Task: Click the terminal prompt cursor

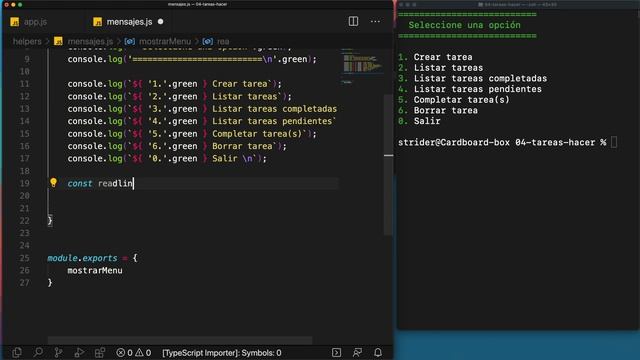Action: pyautogui.click(x=614, y=142)
